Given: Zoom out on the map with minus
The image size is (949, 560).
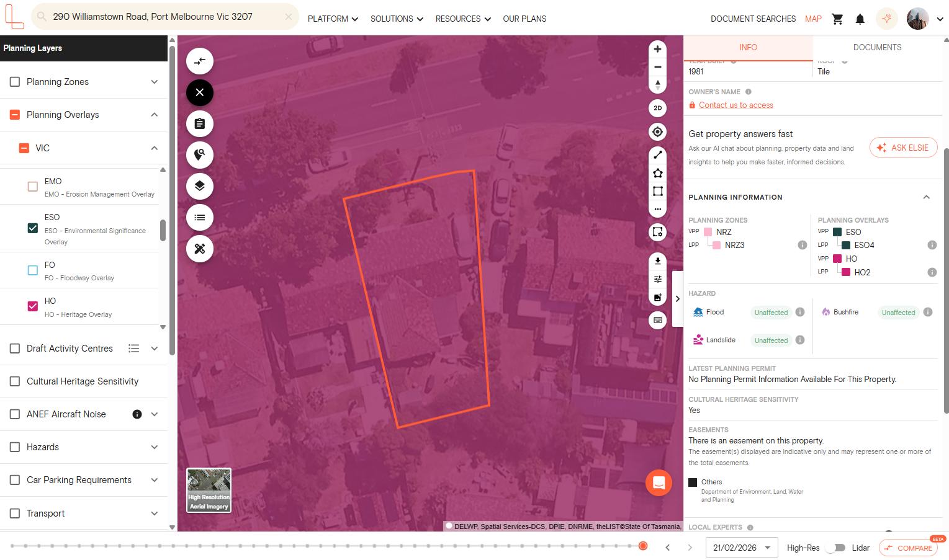Looking at the screenshot, I should [658, 67].
